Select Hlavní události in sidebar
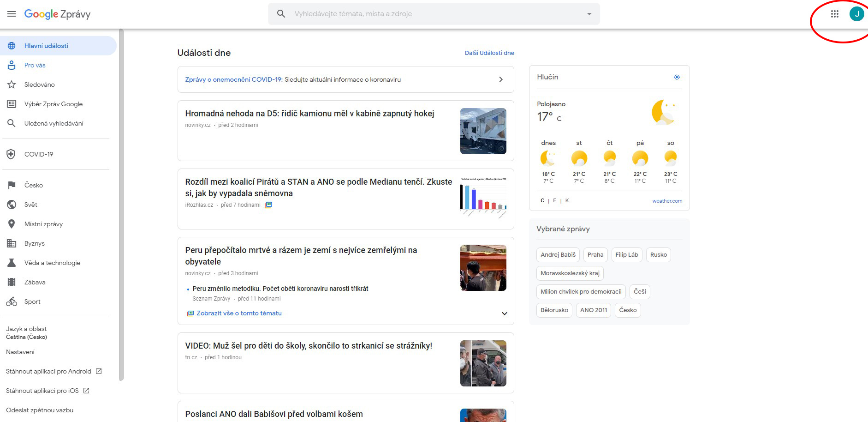 [x=58, y=46]
